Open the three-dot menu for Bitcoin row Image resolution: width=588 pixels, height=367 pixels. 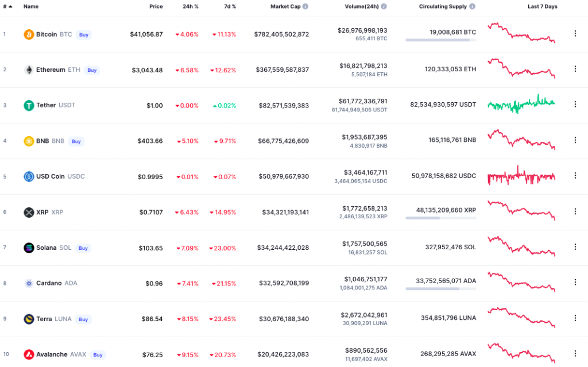(575, 34)
